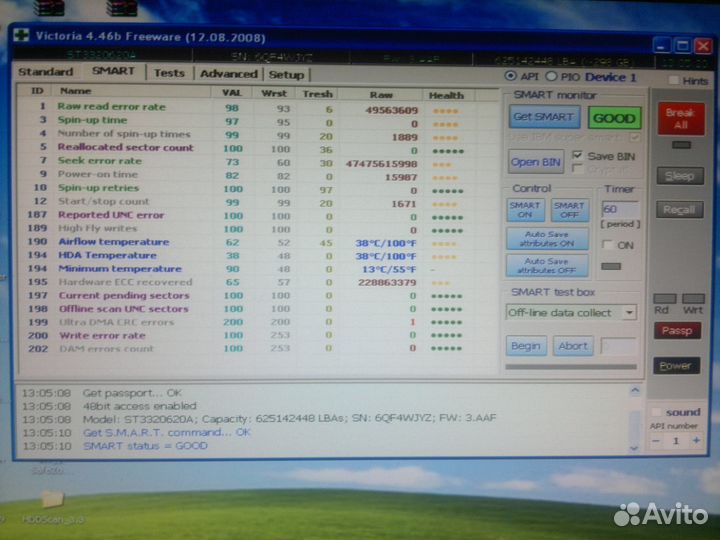Click the Get S.M.A.R.T. command log line

click(167, 432)
